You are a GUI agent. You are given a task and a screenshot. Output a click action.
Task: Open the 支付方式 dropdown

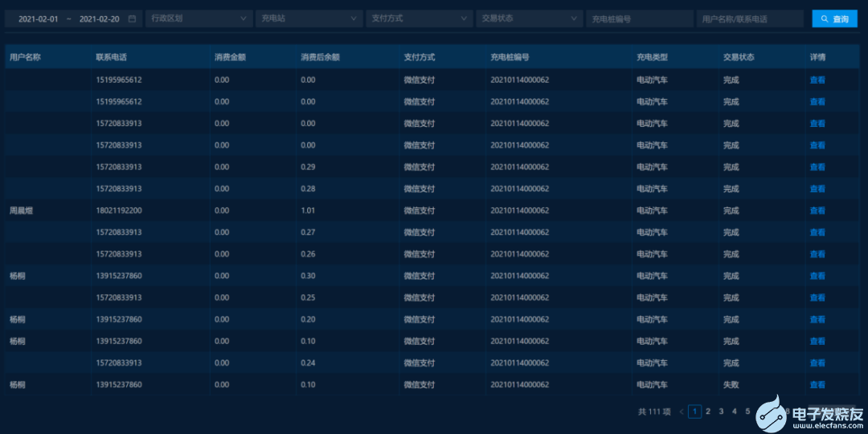(x=419, y=18)
